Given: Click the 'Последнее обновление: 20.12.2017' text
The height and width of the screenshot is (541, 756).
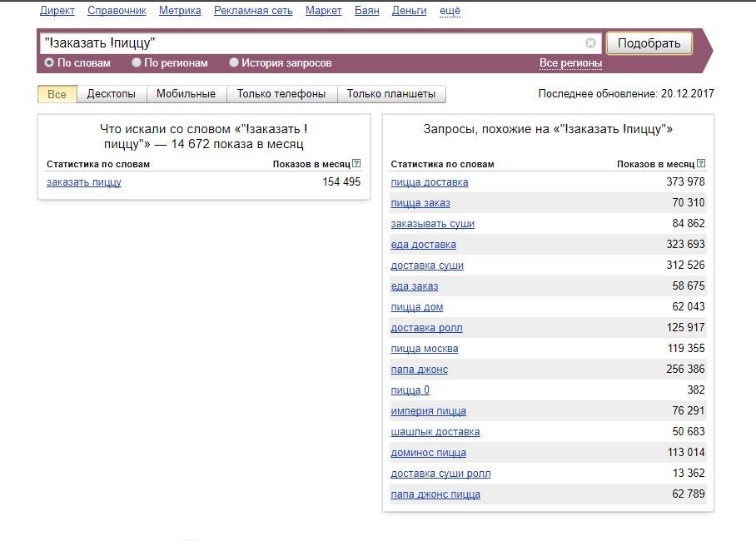Looking at the screenshot, I should point(626,93).
